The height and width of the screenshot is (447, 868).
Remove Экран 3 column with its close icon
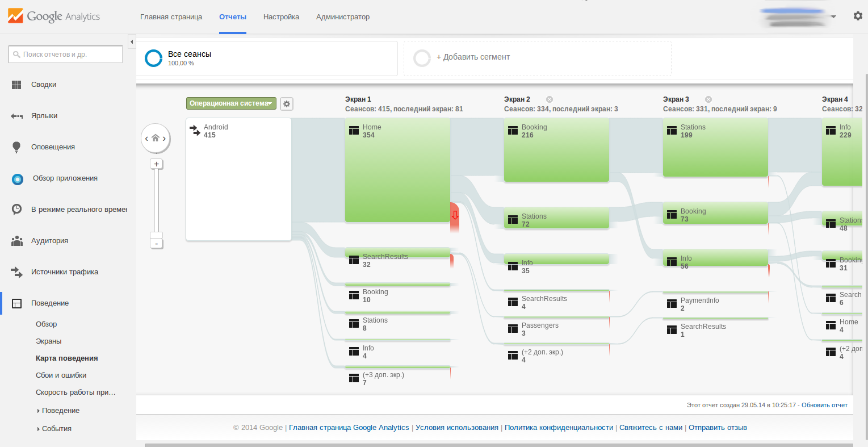708,99
